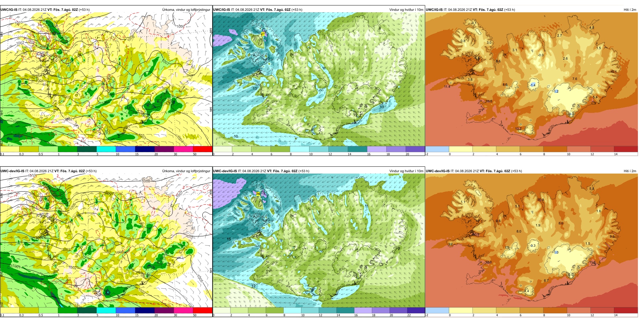Screen dimensions: 644x322
Task: Click the yellow-highlighted gust value 26 on UWC-dev wind map
Action: [x=258, y=194]
